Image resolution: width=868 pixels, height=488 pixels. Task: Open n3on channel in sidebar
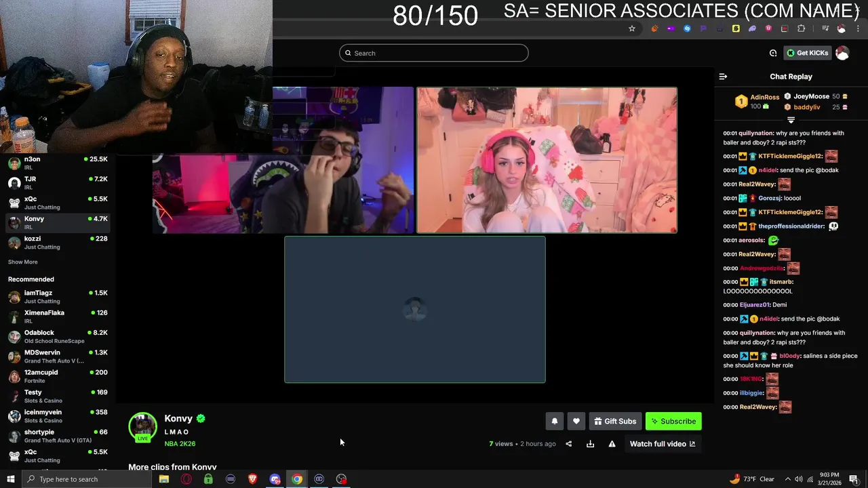[x=58, y=163]
